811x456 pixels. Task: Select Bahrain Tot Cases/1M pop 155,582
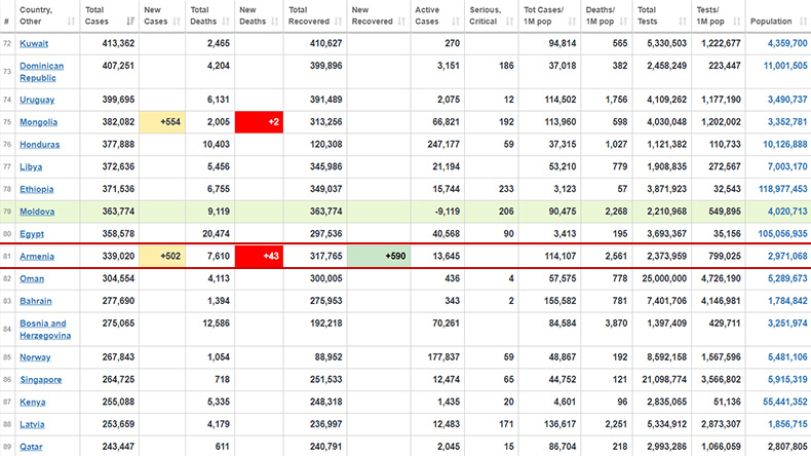(560, 301)
